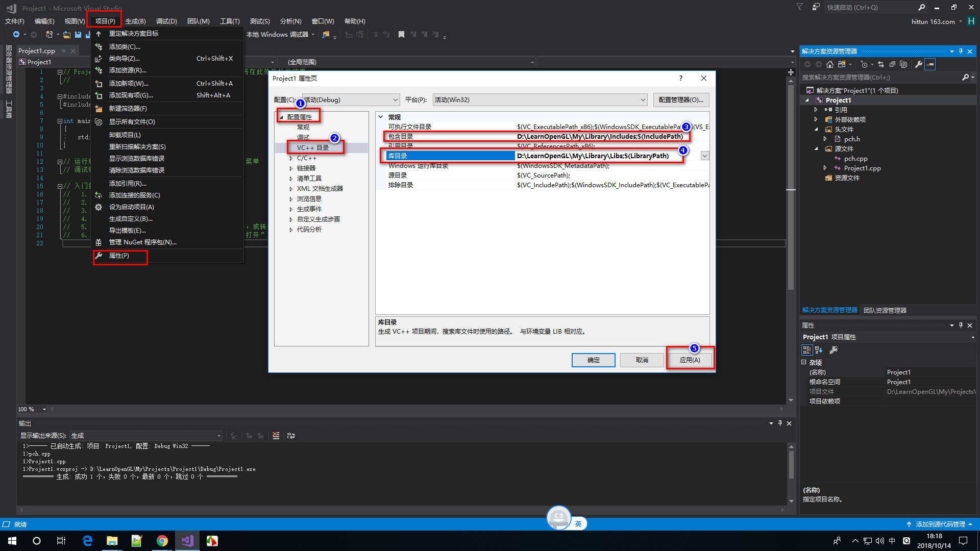Click the preview selected items icon
Viewport: 980px width, 551px height.
(930, 64)
